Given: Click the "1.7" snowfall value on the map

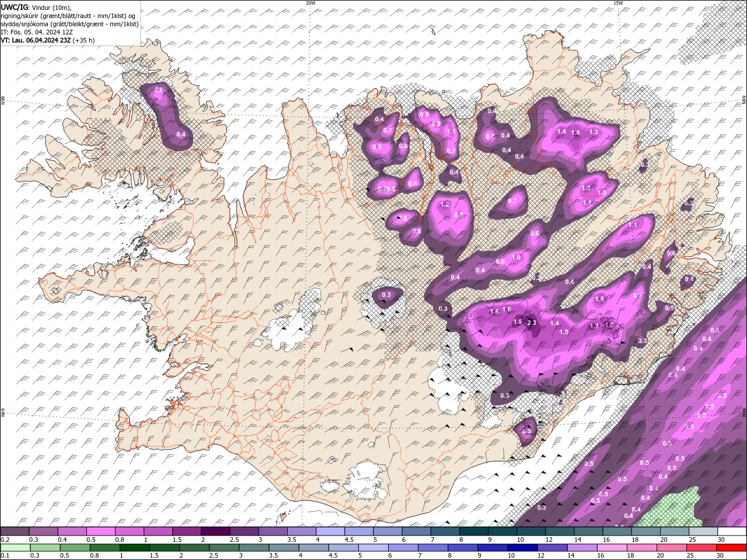Looking at the screenshot, I should (594, 326).
